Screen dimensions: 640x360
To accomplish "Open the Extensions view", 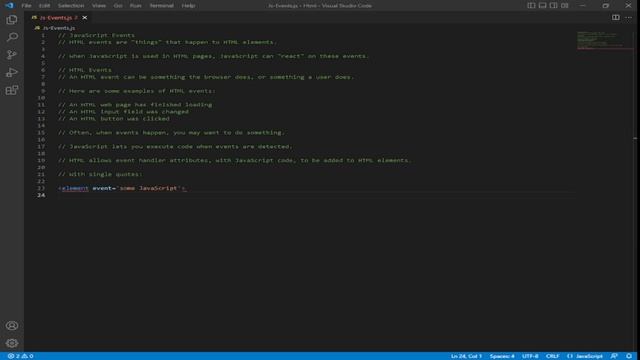I will pos(12,90).
